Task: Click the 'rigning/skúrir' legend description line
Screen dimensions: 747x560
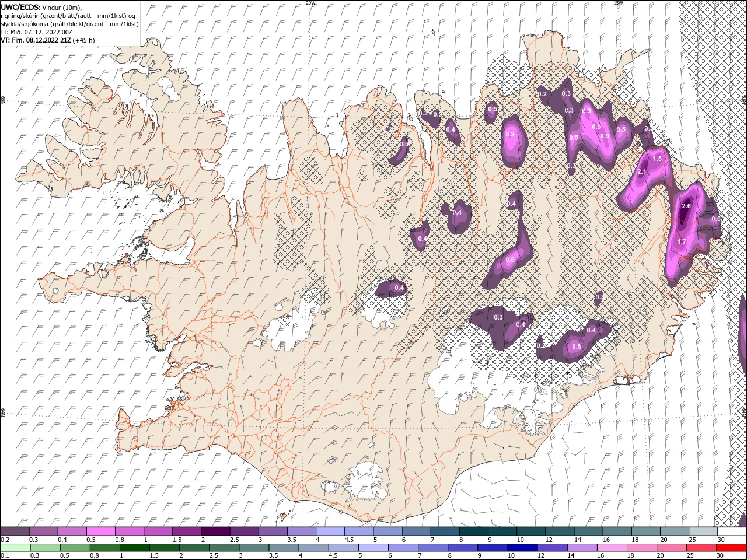Action: (x=68, y=16)
